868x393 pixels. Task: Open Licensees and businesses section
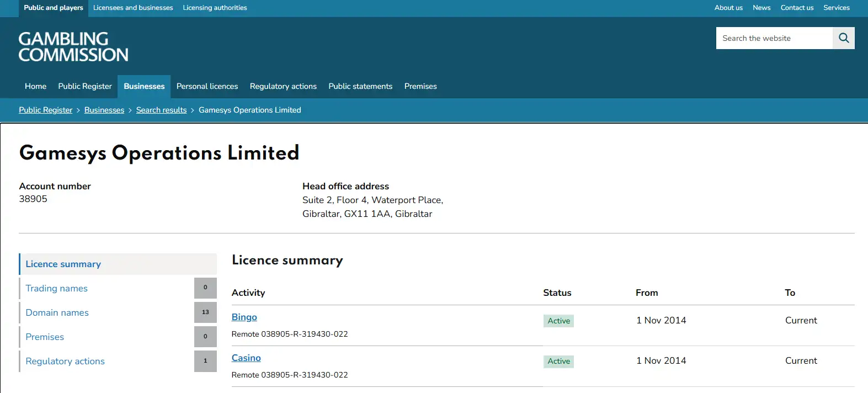(133, 8)
